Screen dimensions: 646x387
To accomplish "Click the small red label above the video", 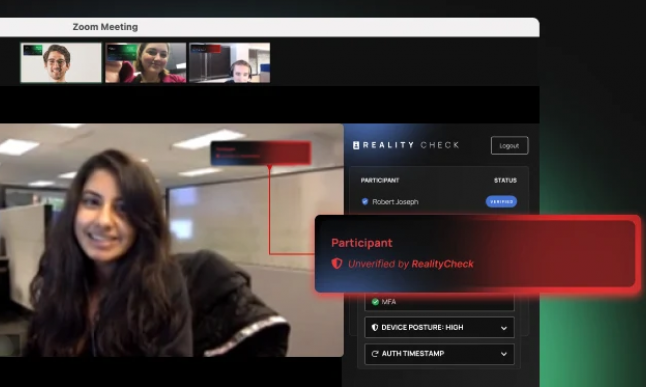I will 261,153.
